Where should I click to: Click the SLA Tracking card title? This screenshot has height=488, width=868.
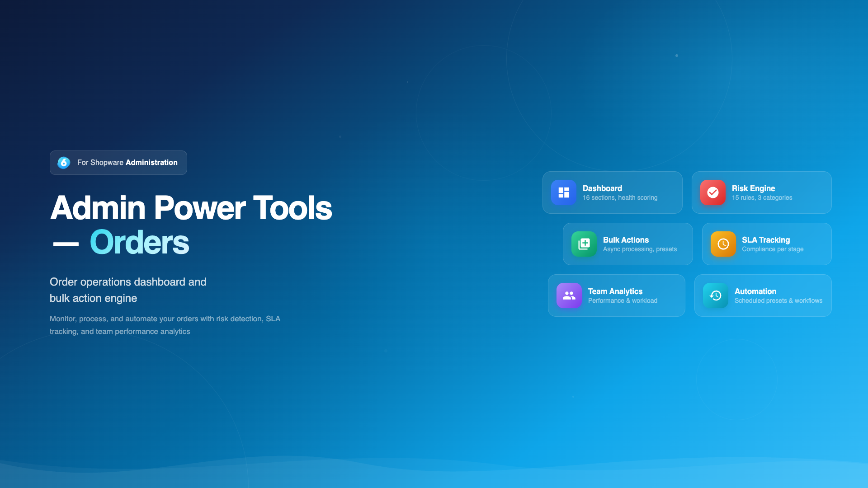tap(766, 240)
